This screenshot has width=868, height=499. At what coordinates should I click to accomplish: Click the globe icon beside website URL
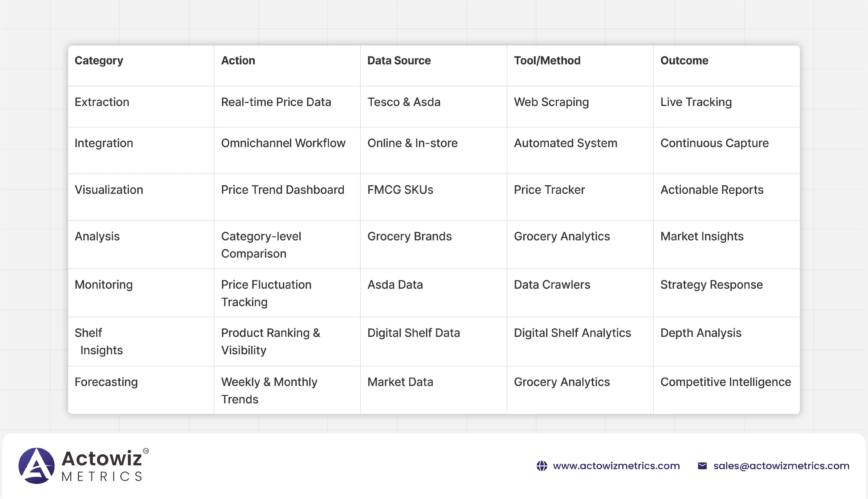542,466
